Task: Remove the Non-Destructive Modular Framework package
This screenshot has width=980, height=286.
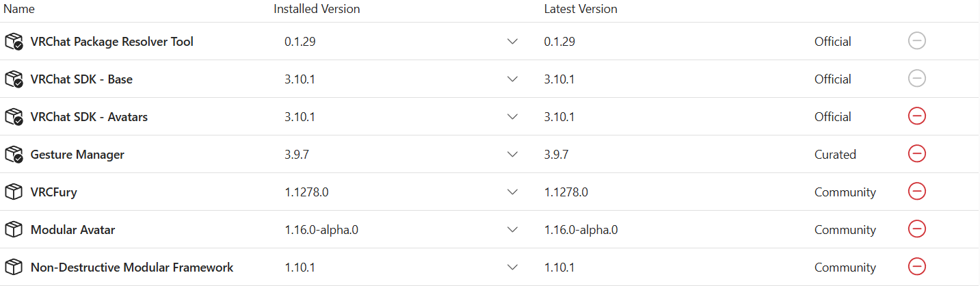Action: click(916, 267)
